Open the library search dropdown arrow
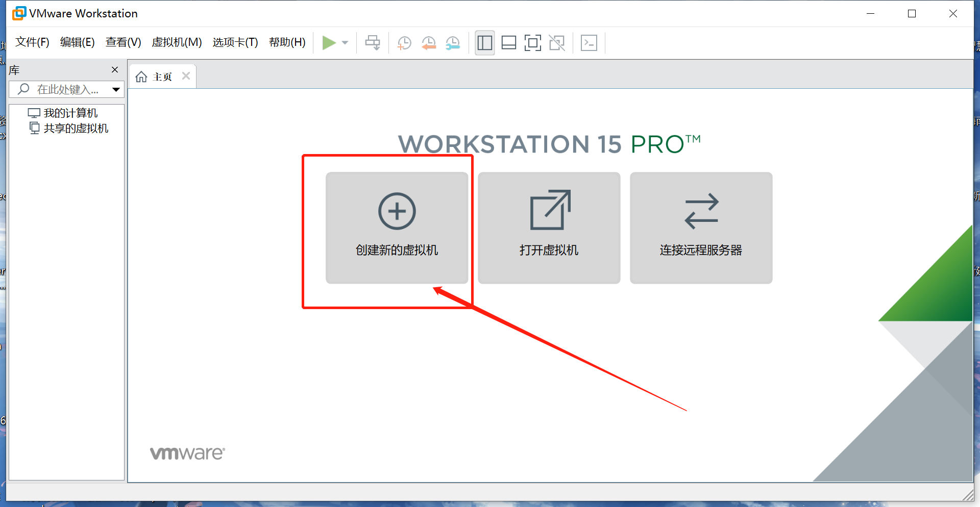The width and height of the screenshot is (980, 507). (x=116, y=90)
